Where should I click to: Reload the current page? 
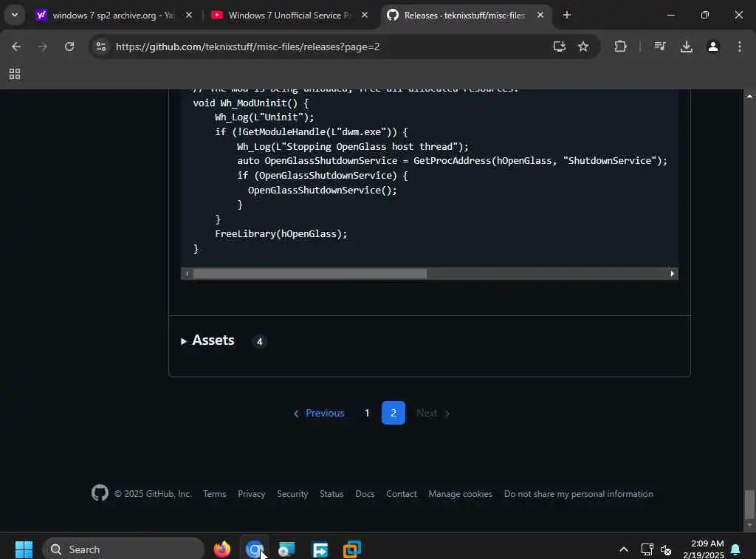coord(69,47)
